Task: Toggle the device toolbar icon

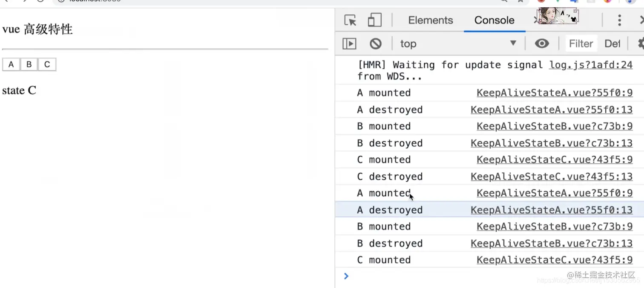Action: coord(374,20)
